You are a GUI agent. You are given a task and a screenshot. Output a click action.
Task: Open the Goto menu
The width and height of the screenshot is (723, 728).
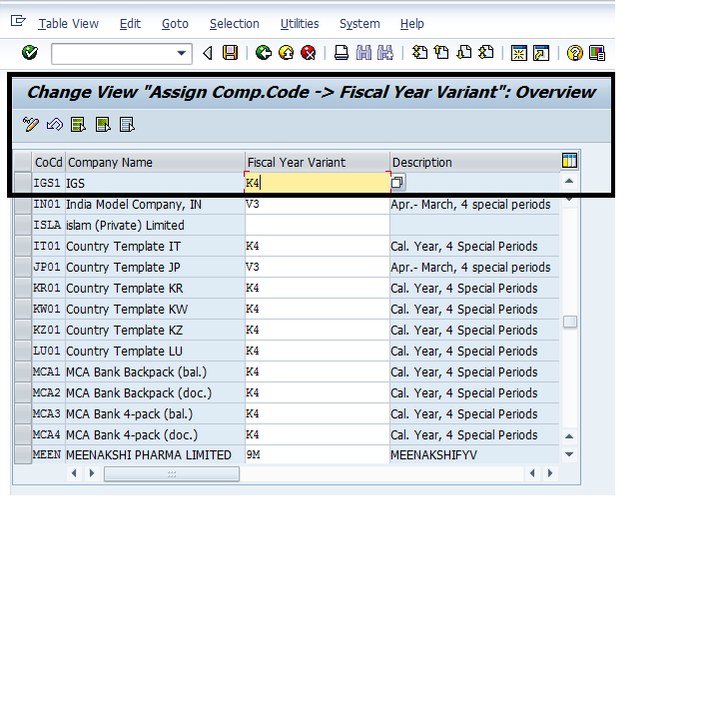coord(175,24)
